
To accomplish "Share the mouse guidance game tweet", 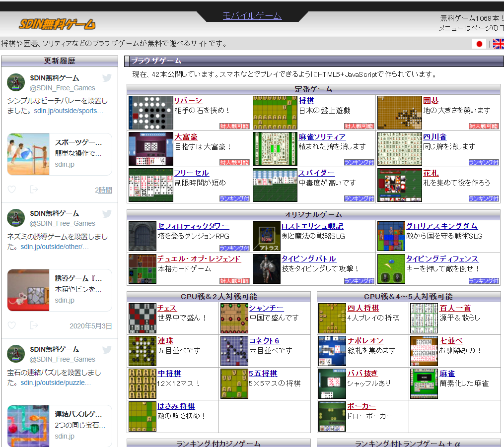I will 34,325.
